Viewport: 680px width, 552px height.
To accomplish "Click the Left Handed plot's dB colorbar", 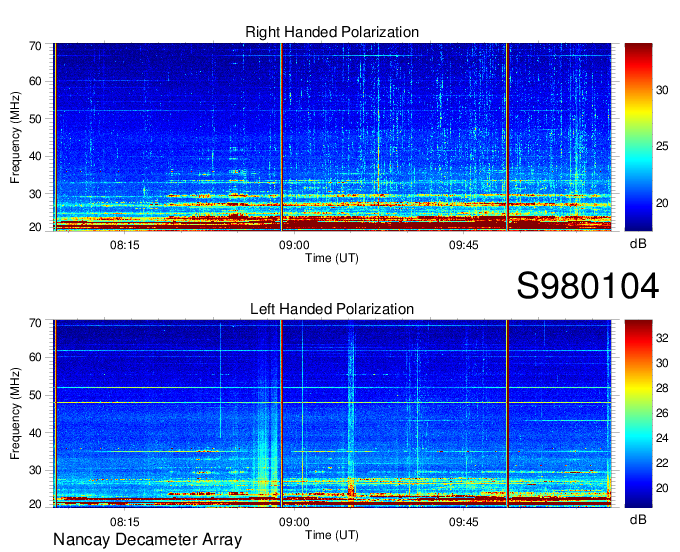I will point(638,414).
